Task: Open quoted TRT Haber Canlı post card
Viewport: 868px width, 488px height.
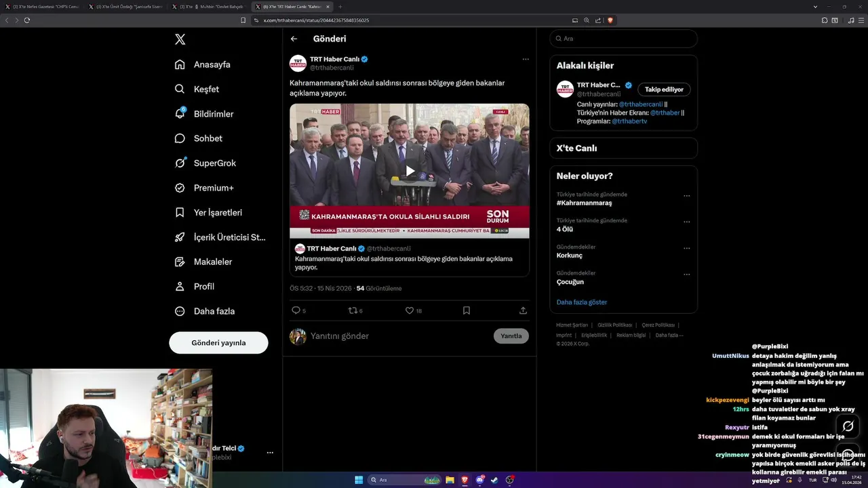Action: click(410, 259)
